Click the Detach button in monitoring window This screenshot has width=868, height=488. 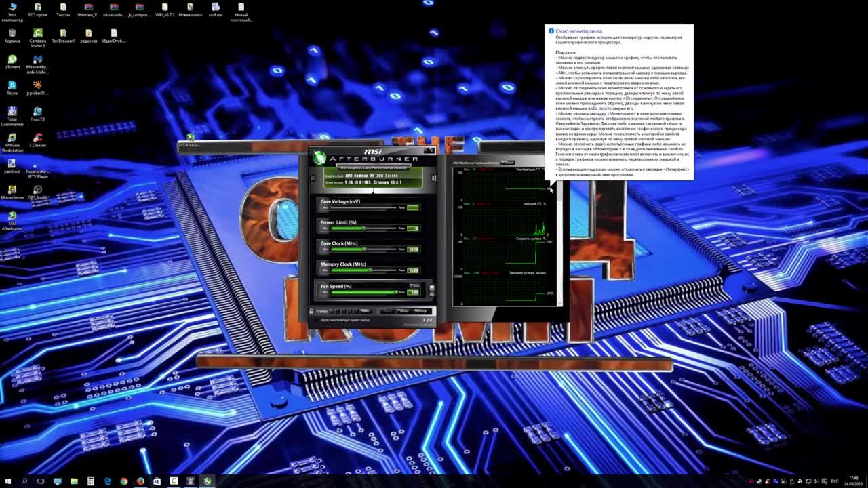point(508,162)
